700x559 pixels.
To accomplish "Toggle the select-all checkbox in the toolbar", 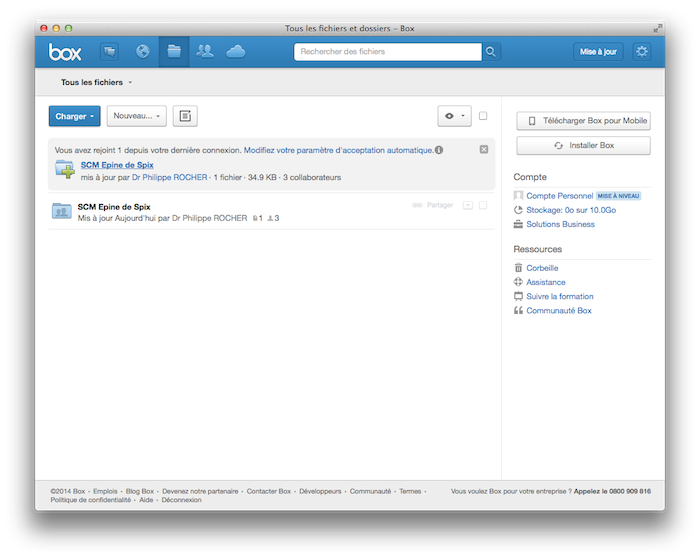I will [483, 116].
